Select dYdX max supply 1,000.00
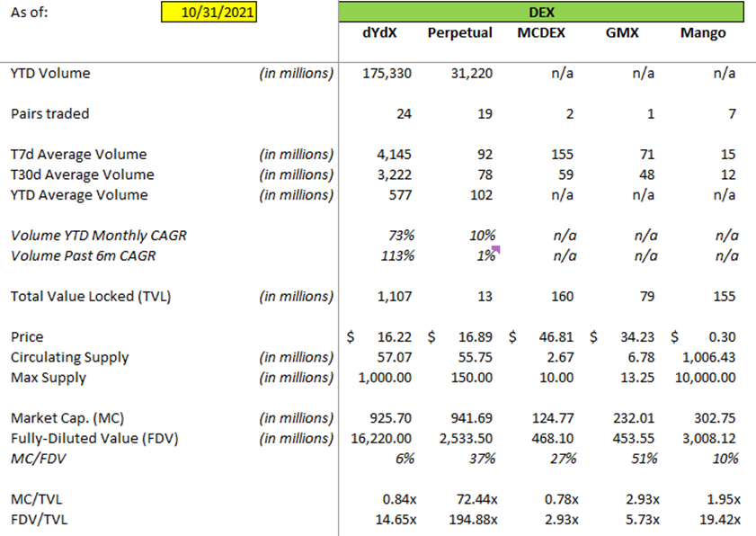Image resolution: width=756 pixels, height=536 pixels. 385,378
